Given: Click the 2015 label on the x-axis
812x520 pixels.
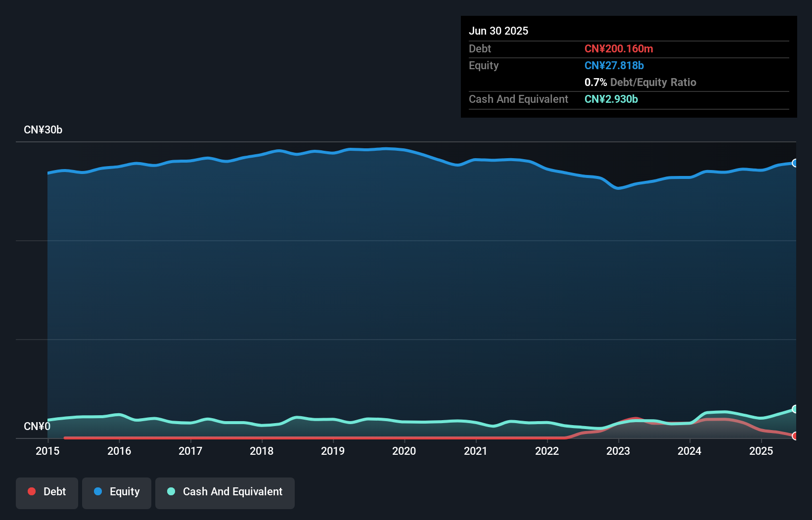Looking at the screenshot, I should 47,451.
